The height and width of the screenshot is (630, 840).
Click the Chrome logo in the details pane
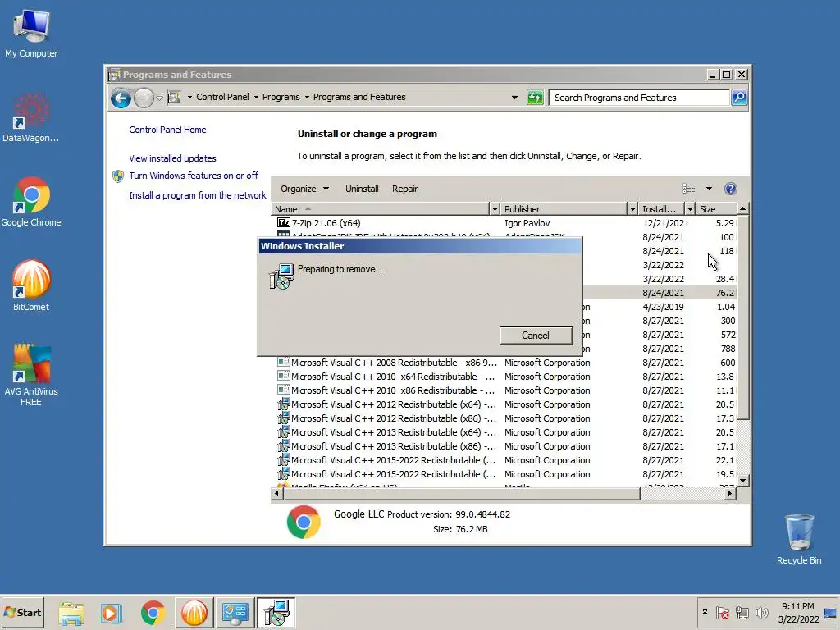[x=304, y=522]
